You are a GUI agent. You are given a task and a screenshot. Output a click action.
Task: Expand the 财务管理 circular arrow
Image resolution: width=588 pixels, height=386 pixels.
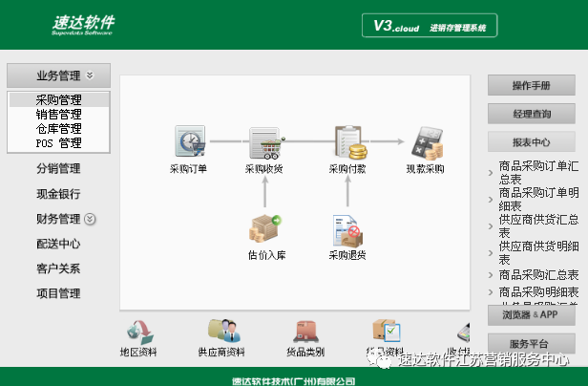click(x=90, y=219)
